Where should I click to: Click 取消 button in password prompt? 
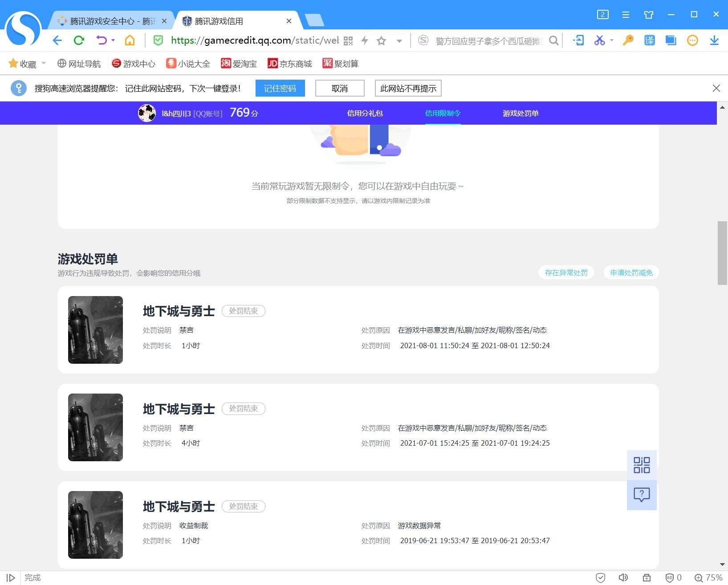click(x=340, y=88)
